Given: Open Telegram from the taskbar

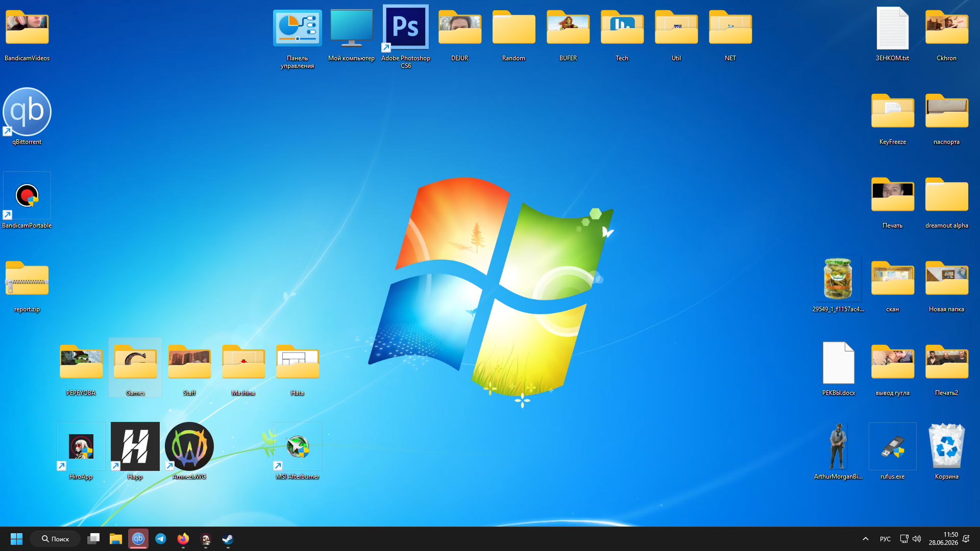Looking at the screenshot, I should (x=161, y=539).
